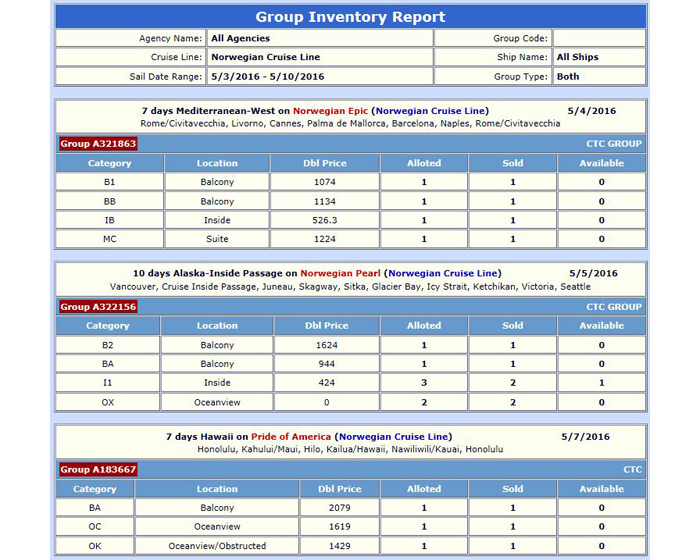Viewport: 700px width, 560px height.
Task: Click the 944 price cell
Action: pyautogui.click(x=326, y=364)
